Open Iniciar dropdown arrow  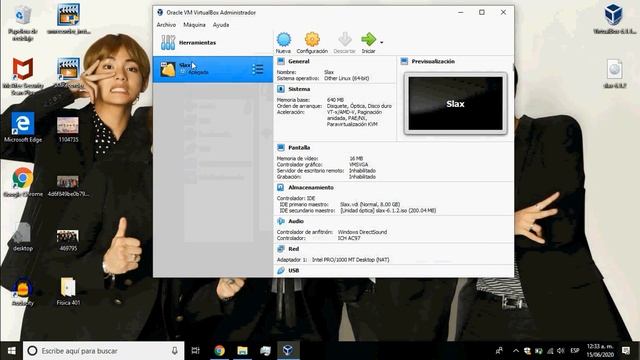tap(382, 42)
